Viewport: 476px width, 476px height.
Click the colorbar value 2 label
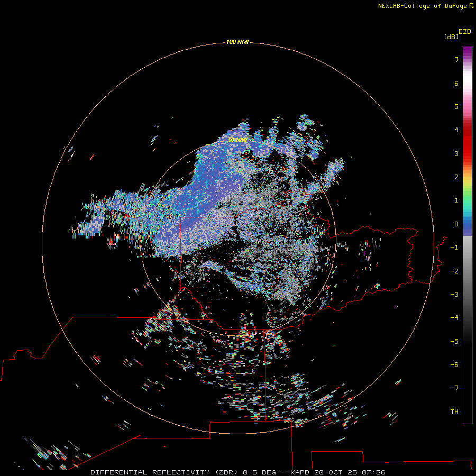pos(456,177)
